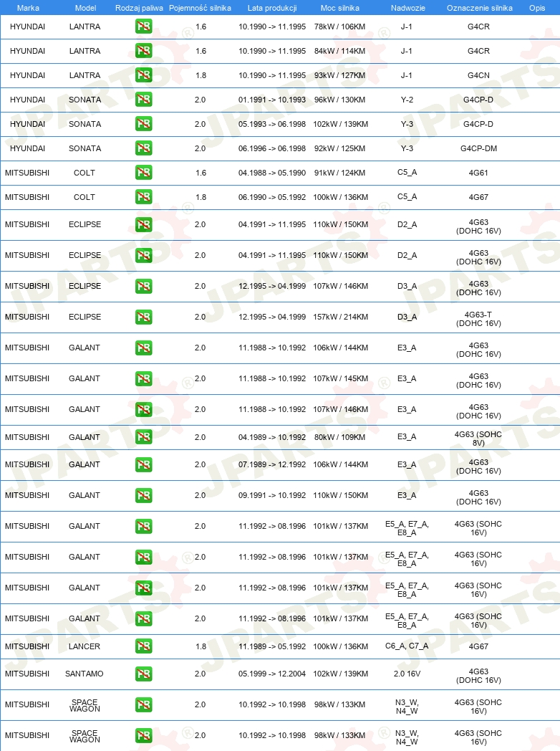560x751 pixels.
Task: Select production years 06.1990 -> 05.1992
Action: 272,197
